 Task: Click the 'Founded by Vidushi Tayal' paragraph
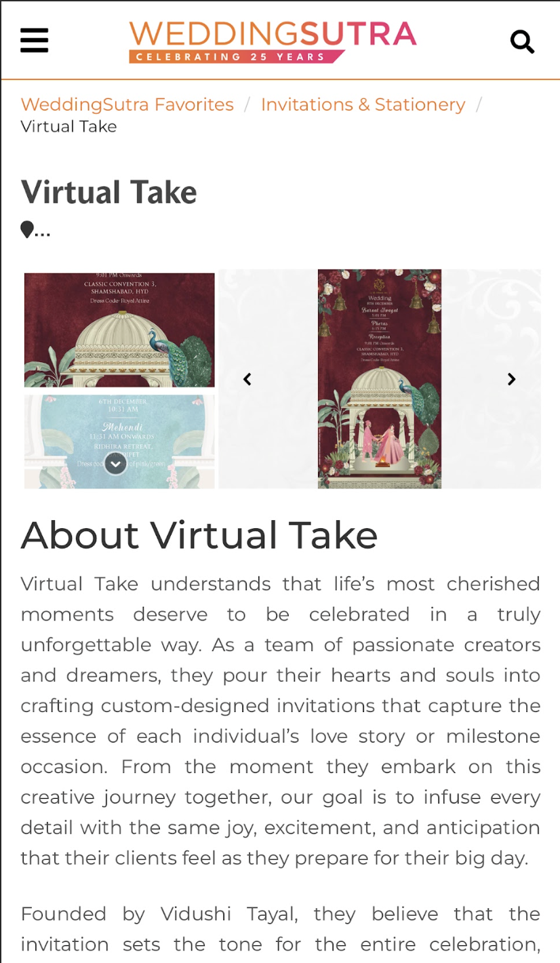[281, 929]
